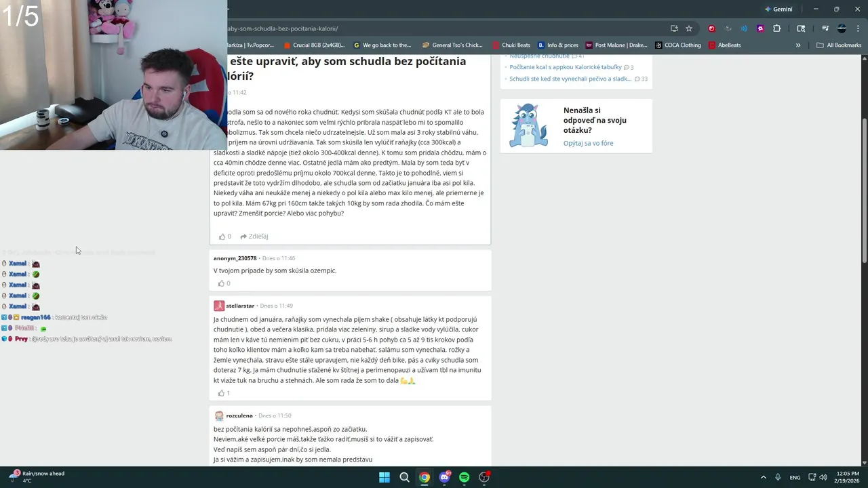Click the reegan166 chat username
Screen dimensions: 868x488
click(35, 317)
